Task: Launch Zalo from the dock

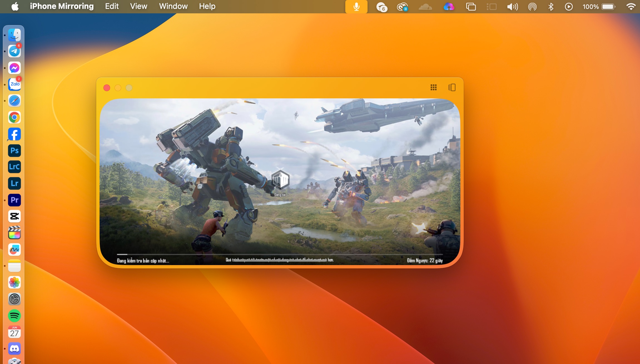Action: point(14,84)
